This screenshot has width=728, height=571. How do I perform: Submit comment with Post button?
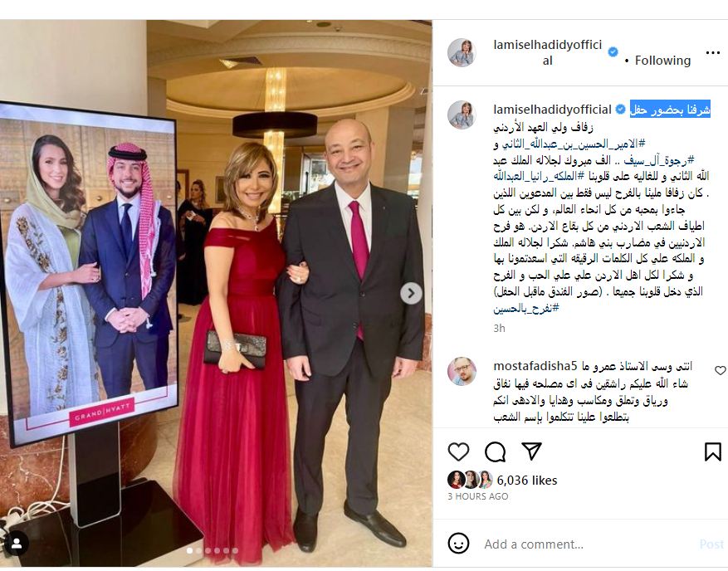pos(711,544)
